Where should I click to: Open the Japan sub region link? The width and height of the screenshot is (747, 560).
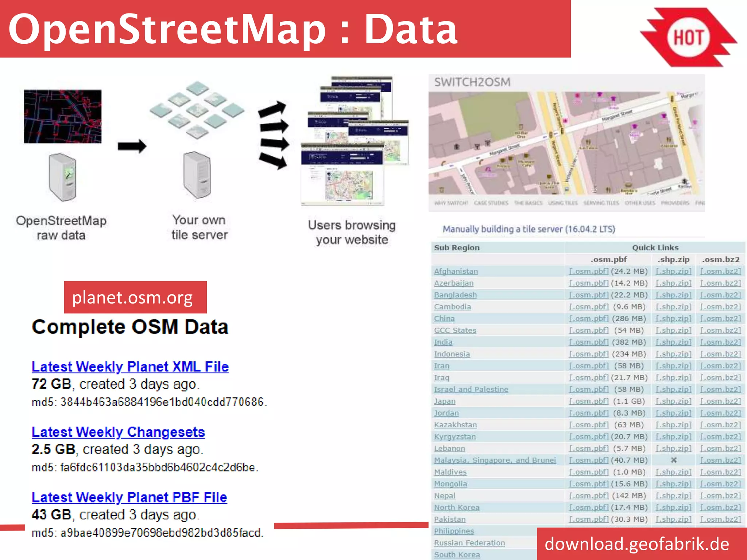(x=445, y=401)
